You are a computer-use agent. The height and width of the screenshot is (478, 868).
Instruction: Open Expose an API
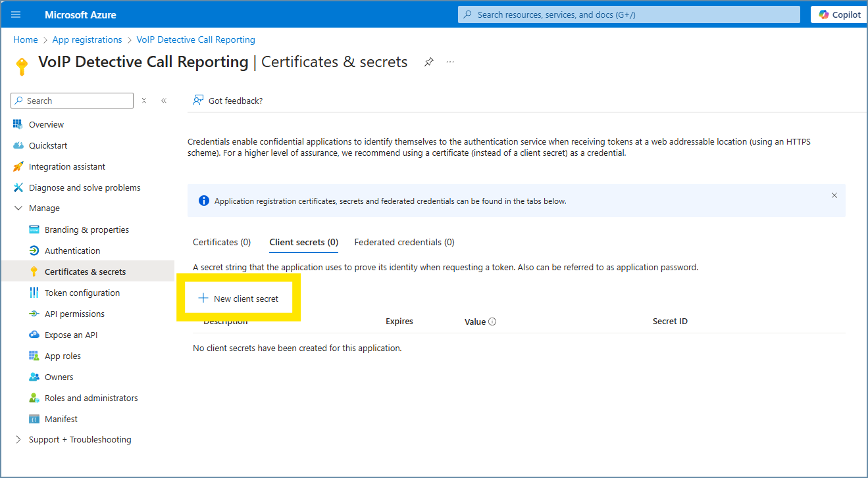pyautogui.click(x=71, y=335)
